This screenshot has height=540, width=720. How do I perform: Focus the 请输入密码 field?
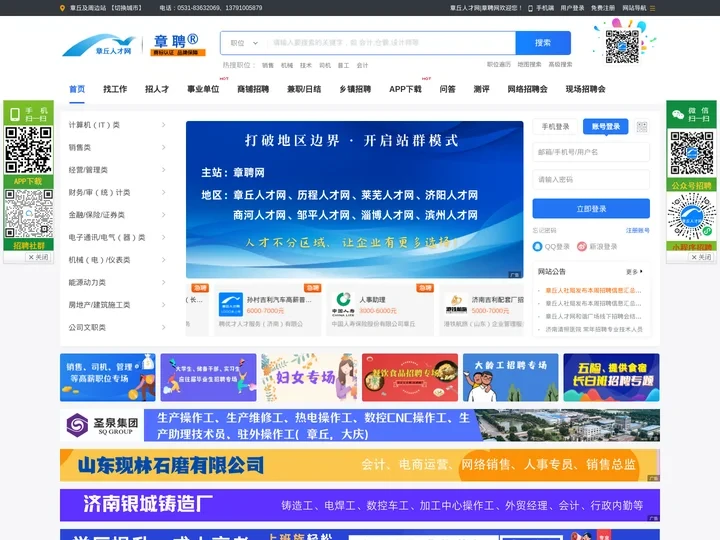[x=591, y=180]
